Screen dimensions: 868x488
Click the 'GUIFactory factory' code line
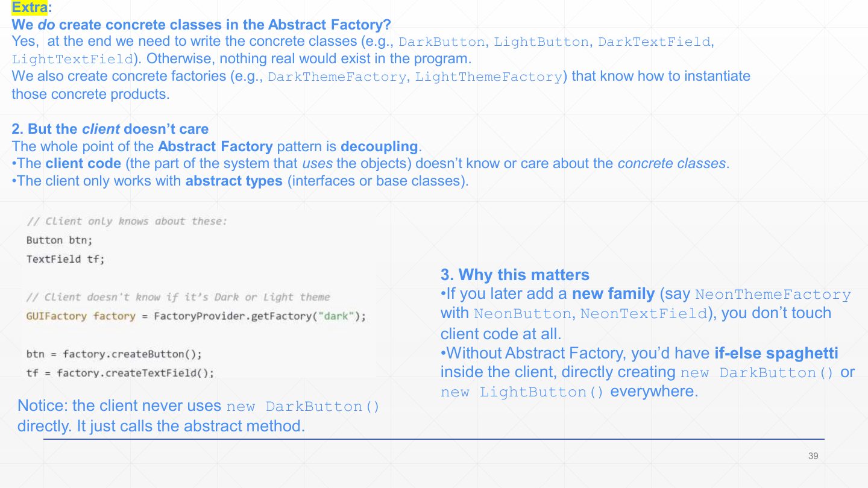coord(196,316)
